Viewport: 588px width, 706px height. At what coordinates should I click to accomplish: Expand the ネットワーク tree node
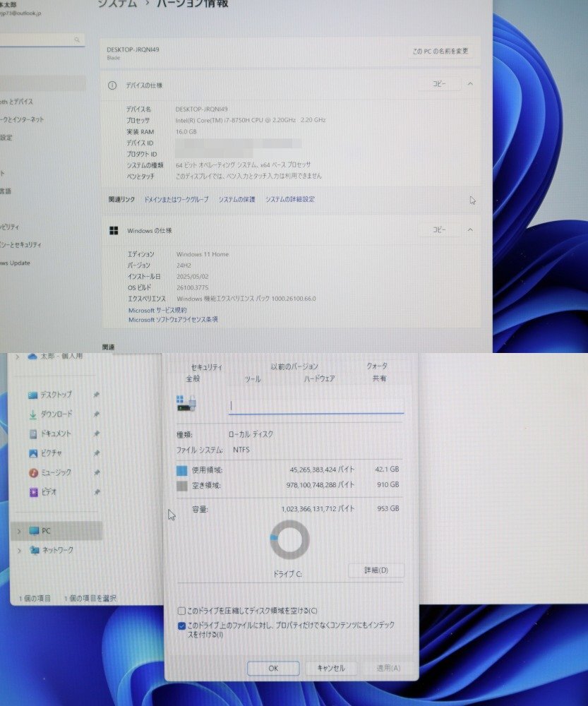click(19, 550)
